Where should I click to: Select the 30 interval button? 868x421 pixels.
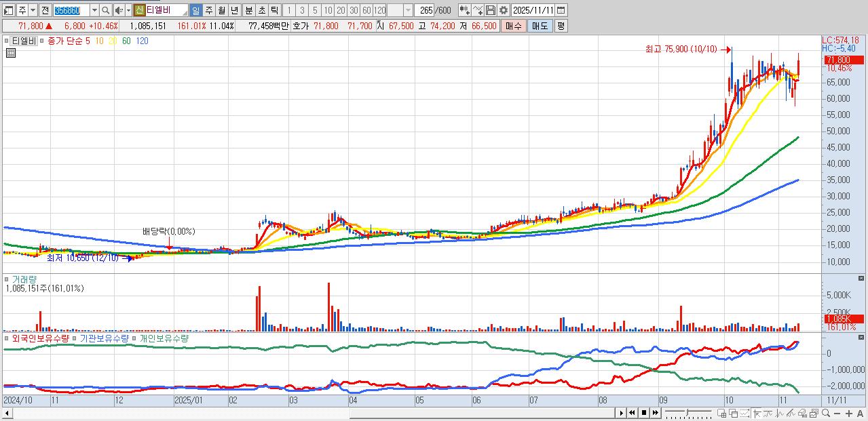[354, 10]
